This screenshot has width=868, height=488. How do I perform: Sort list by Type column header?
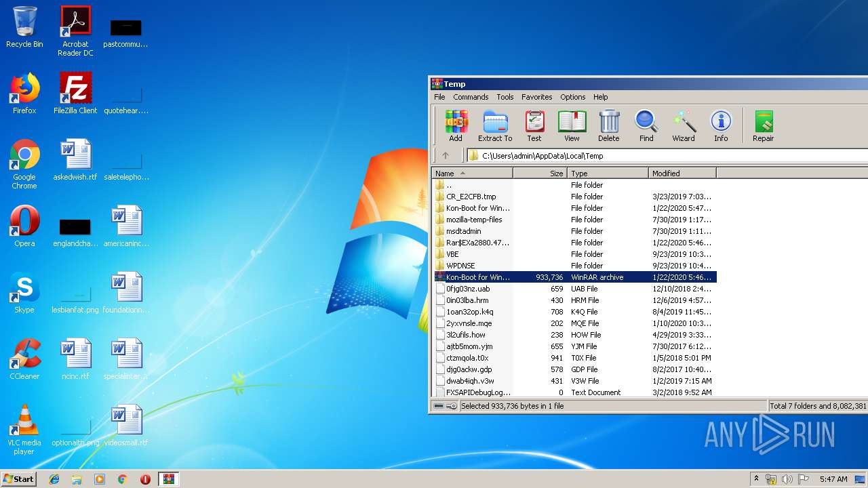tap(608, 174)
